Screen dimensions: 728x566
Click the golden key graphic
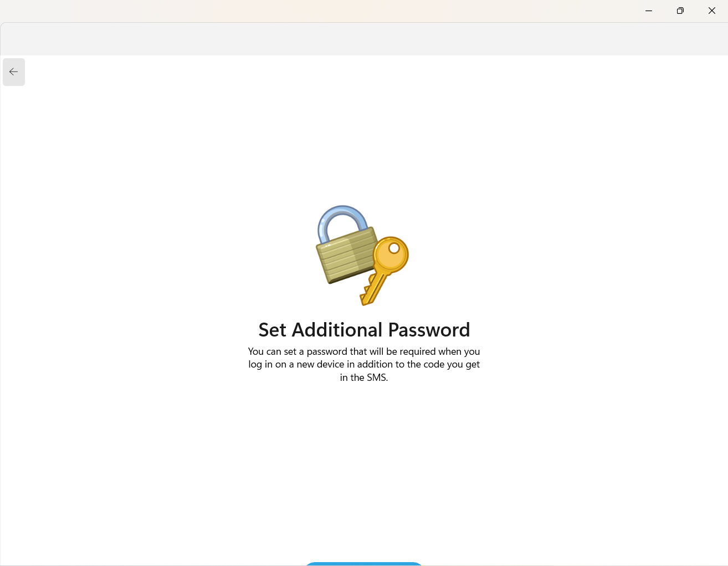[384, 271]
